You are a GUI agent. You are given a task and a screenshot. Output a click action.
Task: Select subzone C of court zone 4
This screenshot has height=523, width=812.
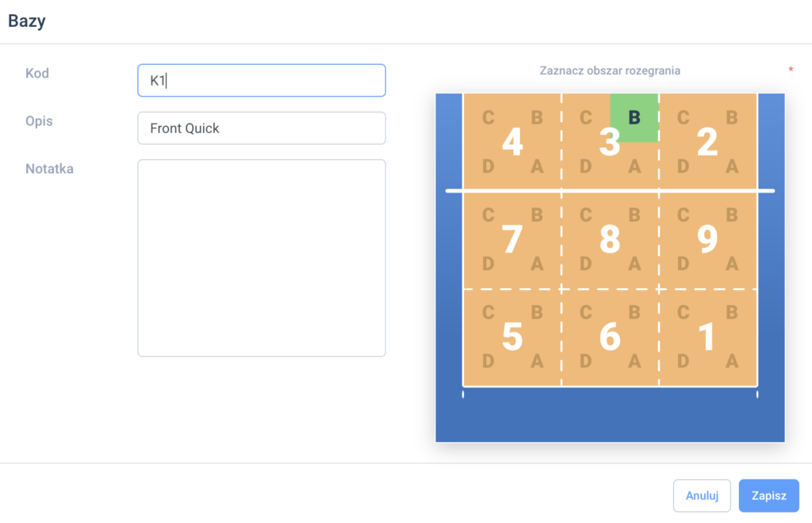(x=488, y=118)
